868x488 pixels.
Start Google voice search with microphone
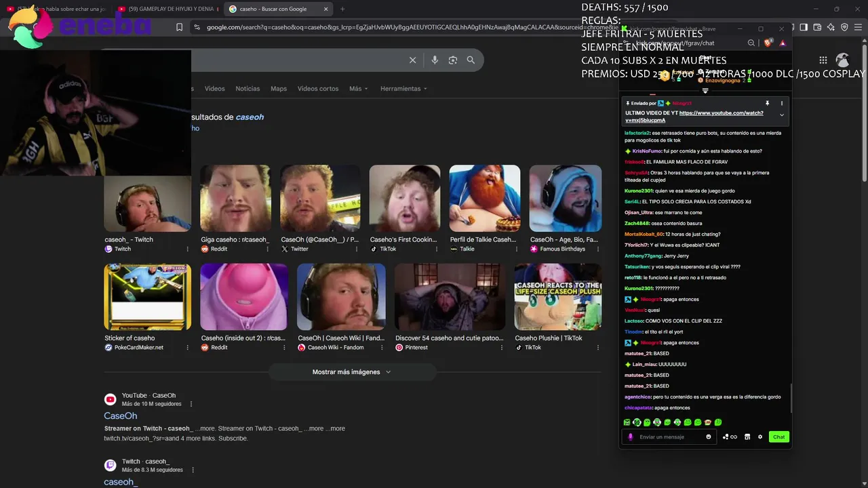click(x=435, y=60)
